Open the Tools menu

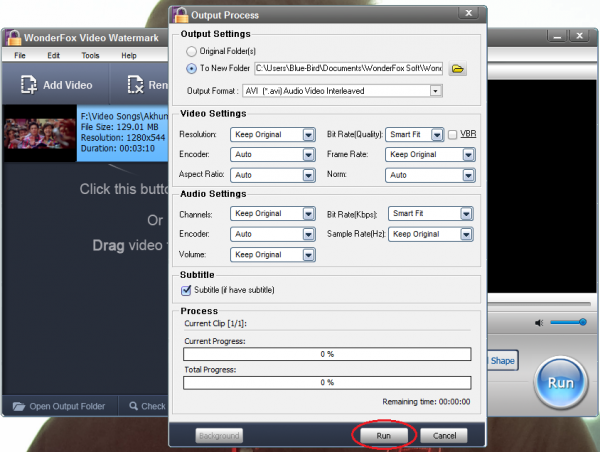[x=90, y=55]
